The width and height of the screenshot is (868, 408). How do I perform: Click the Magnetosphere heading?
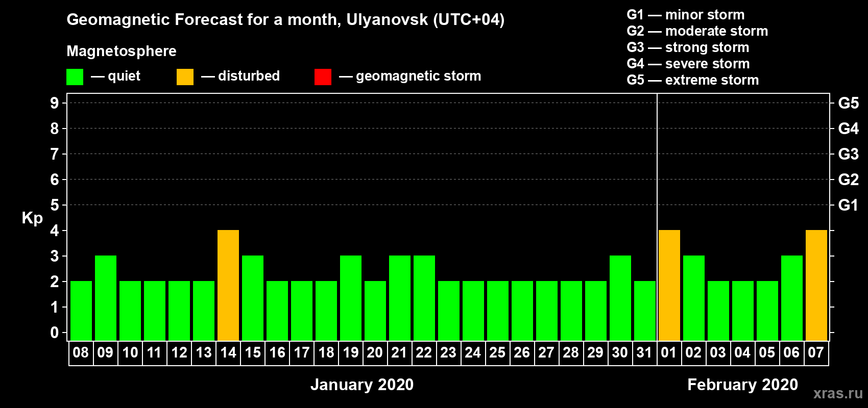122,51
